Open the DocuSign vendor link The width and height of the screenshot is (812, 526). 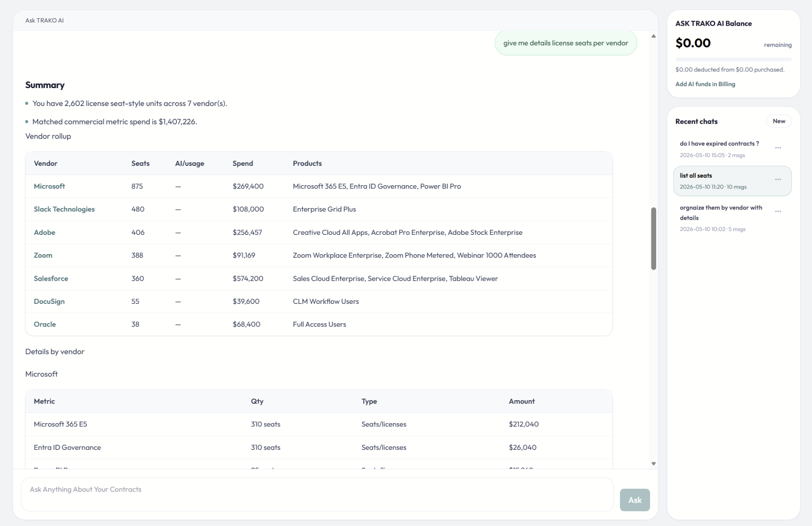49,301
